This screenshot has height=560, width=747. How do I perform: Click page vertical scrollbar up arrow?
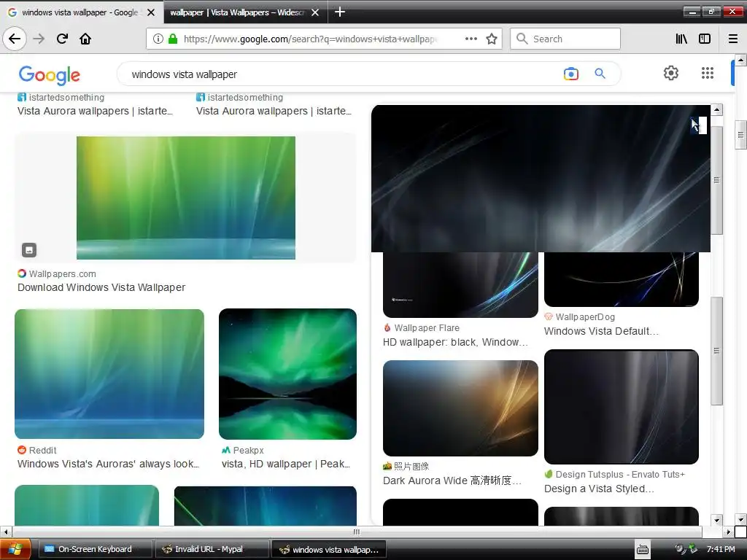740,60
